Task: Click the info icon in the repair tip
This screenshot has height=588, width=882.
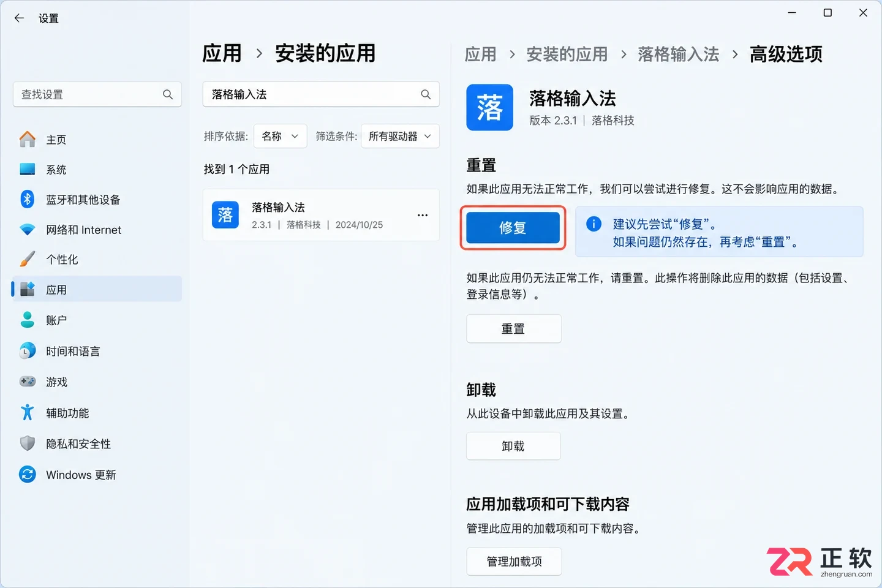Action: (x=594, y=224)
